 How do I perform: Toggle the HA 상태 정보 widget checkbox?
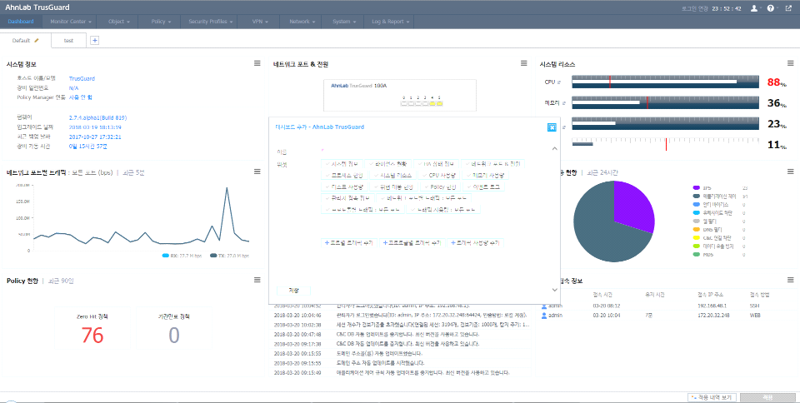(x=419, y=164)
